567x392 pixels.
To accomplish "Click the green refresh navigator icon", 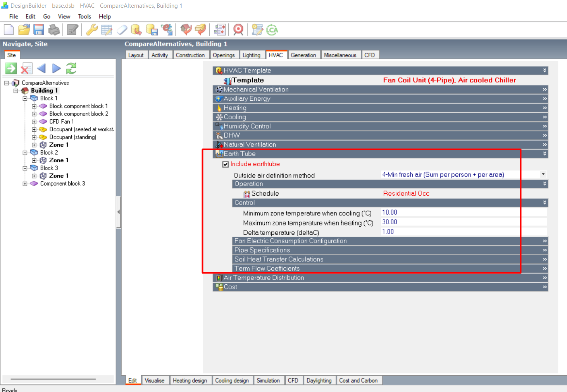I will (x=71, y=69).
